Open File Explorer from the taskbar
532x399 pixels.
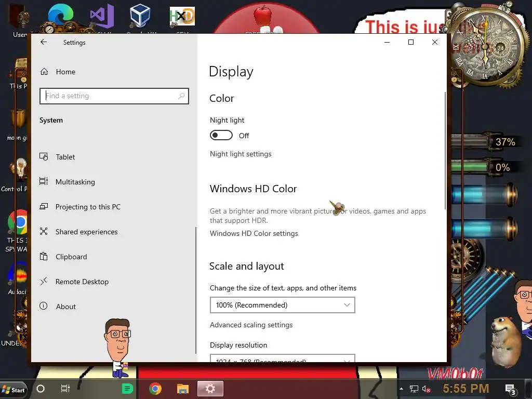182,389
